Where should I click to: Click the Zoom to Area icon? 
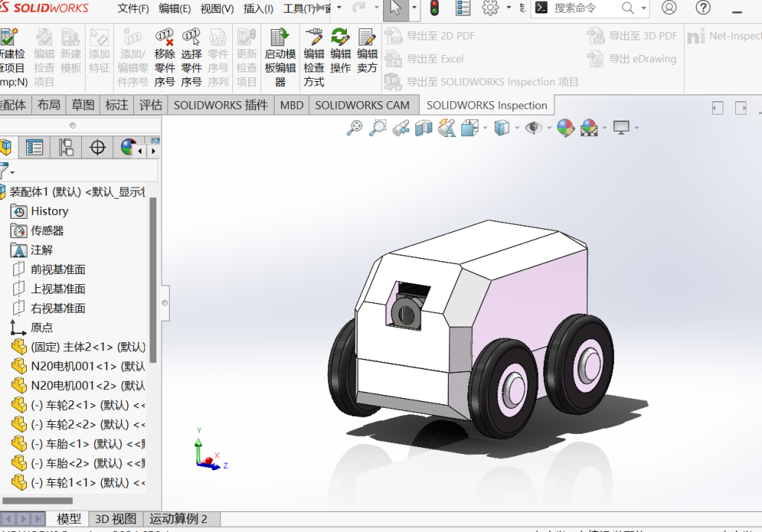click(377, 128)
